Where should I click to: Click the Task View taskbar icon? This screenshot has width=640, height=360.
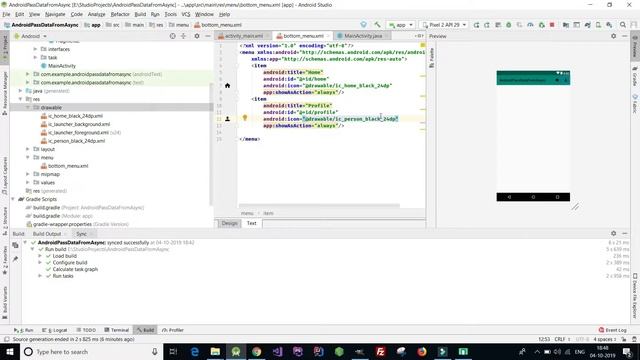click(x=173, y=351)
